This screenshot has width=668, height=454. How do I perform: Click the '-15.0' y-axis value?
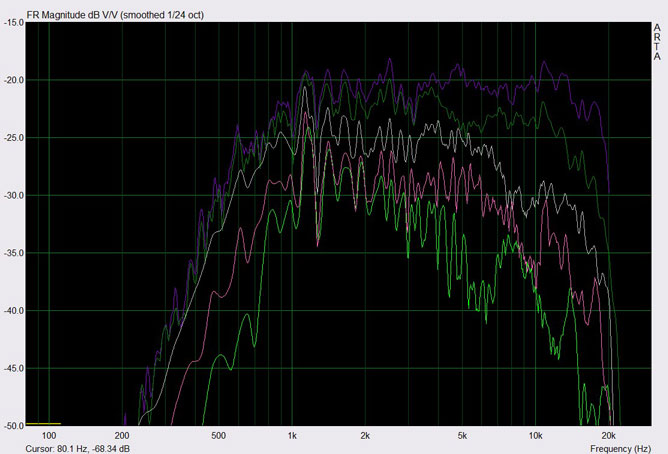click(13, 23)
